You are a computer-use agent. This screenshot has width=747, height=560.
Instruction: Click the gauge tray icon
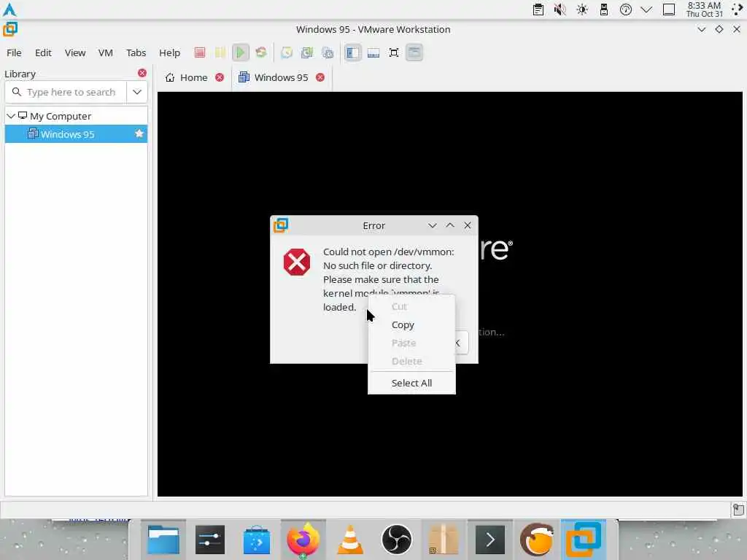click(x=625, y=9)
